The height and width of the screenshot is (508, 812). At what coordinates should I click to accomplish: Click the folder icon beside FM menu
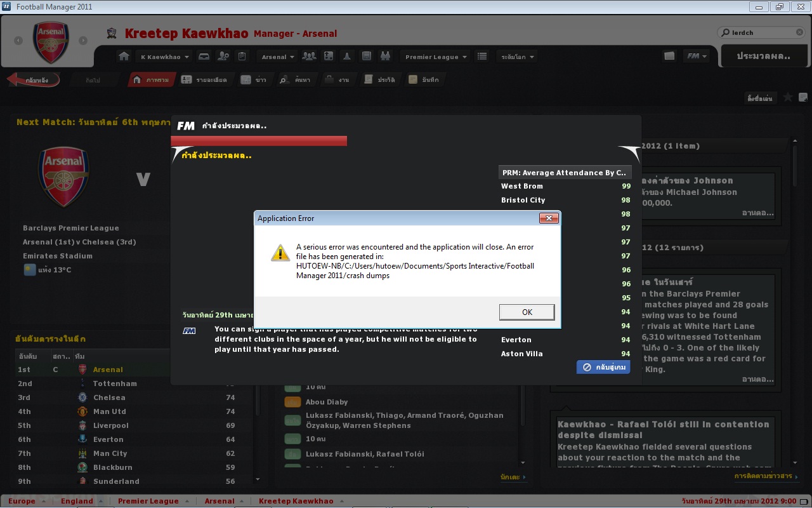(669, 56)
